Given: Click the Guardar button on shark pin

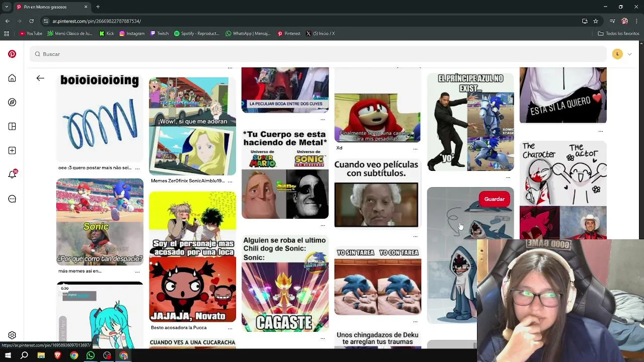Looking at the screenshot, I should (x=494, y=199).
